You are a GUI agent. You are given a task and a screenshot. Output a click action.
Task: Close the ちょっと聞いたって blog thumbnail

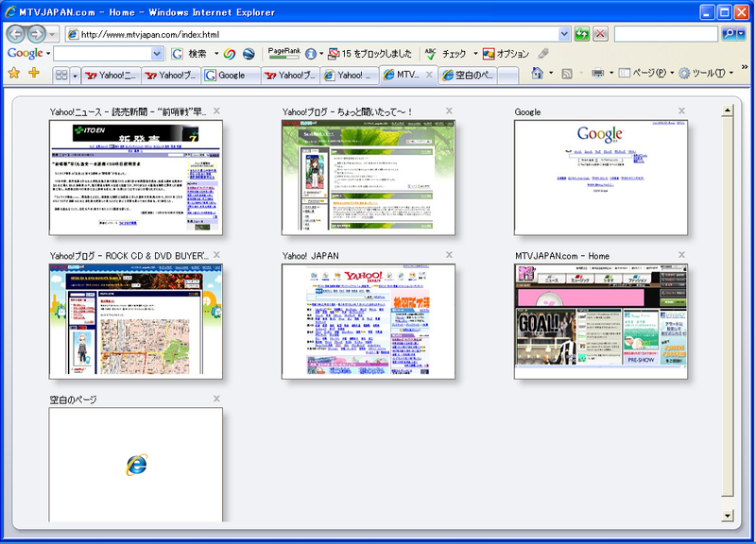(449, 110)
